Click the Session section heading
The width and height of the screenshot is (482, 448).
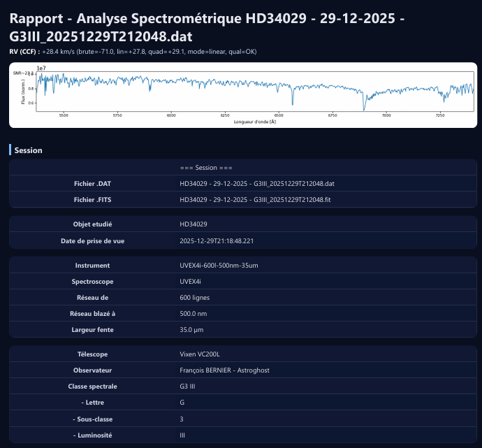pos(29,150)
